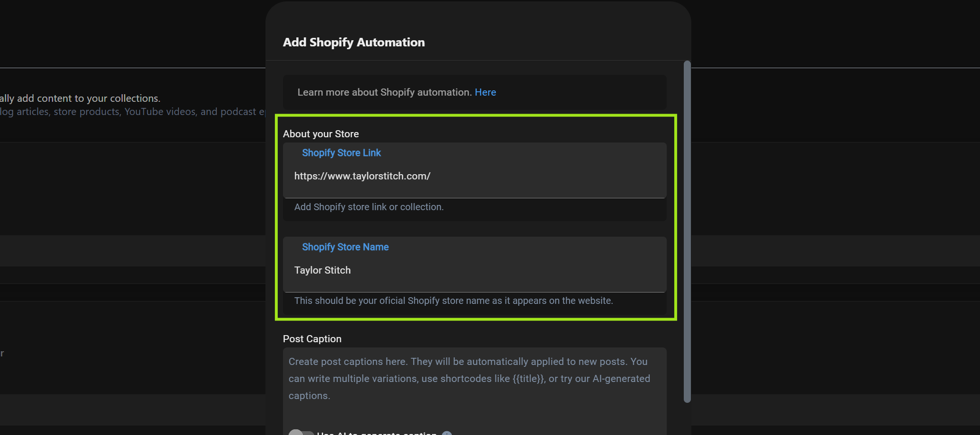Click background text 'add content to your collections.'
980x435 pixels.
[x=89, y=98]
